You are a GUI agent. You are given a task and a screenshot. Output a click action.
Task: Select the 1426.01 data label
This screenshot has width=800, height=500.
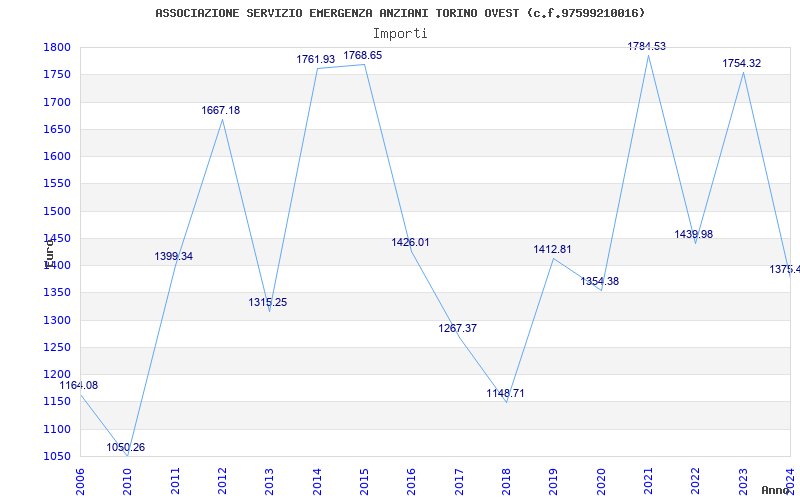(411, 242)
